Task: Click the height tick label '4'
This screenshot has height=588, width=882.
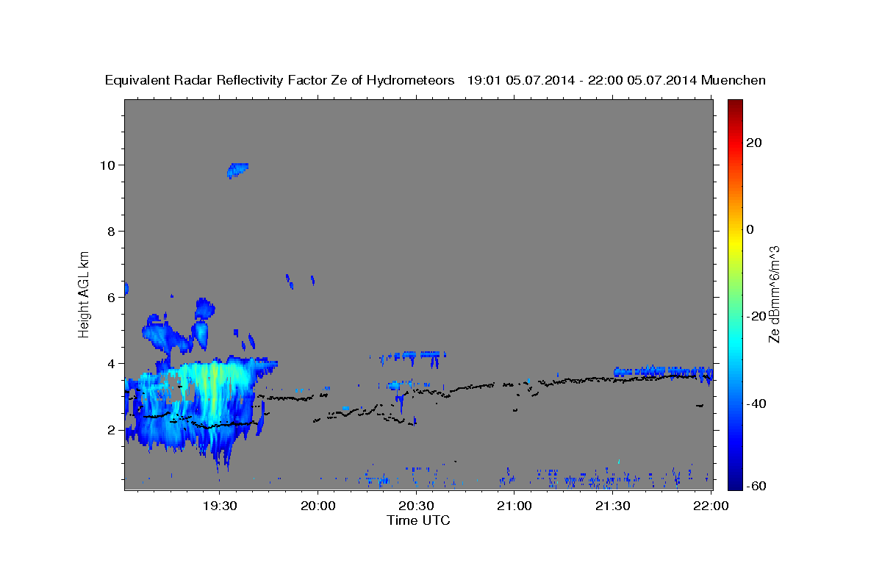Action: pos(113,363)
